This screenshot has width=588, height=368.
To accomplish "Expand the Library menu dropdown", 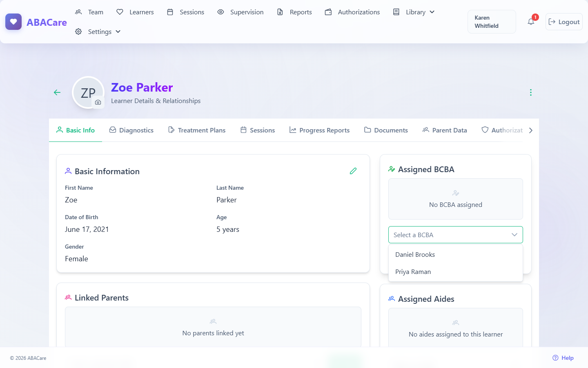I will (414, 12).
